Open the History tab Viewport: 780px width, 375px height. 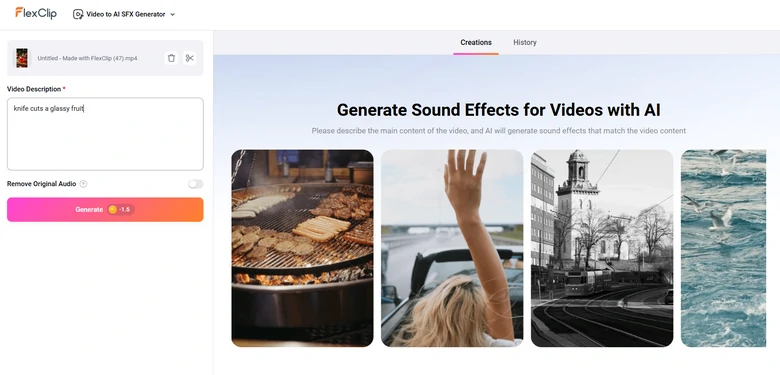click(x=525, y=43)
